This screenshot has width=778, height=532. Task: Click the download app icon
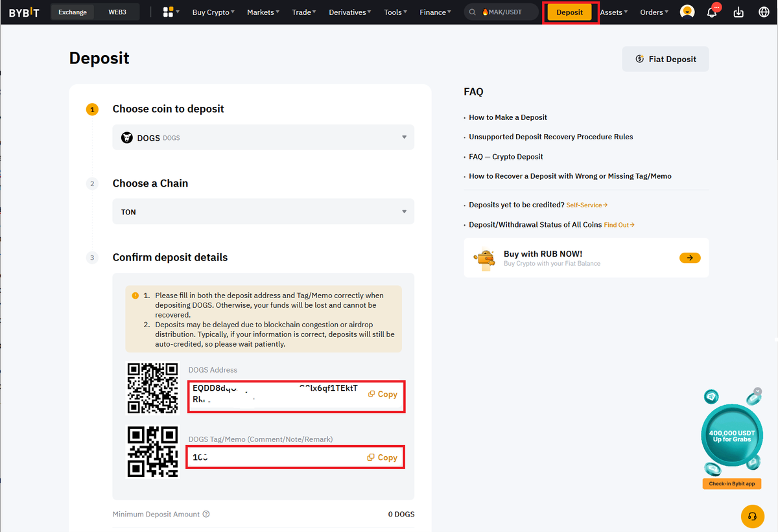click(x=738, y=12)
